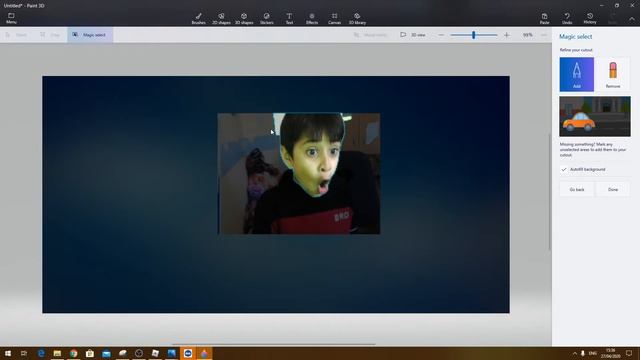640x360 pixels.
Task: Show hidden system tray icons
Action: pyautogui.click(x=575, y=353)
